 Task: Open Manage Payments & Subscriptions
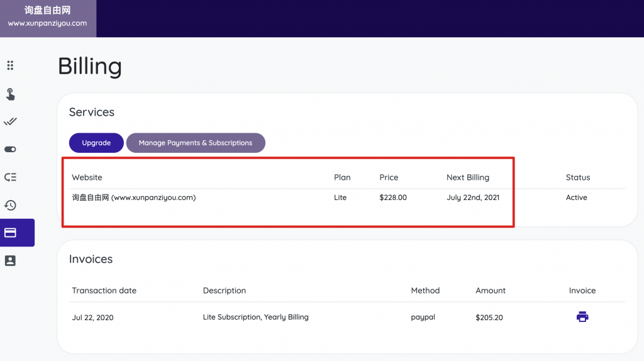tap(196, 143)
